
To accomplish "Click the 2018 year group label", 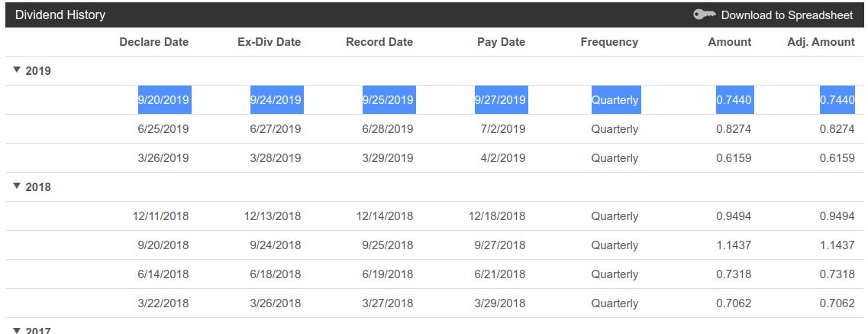I will pyautogui.click(x=38, y=187).
